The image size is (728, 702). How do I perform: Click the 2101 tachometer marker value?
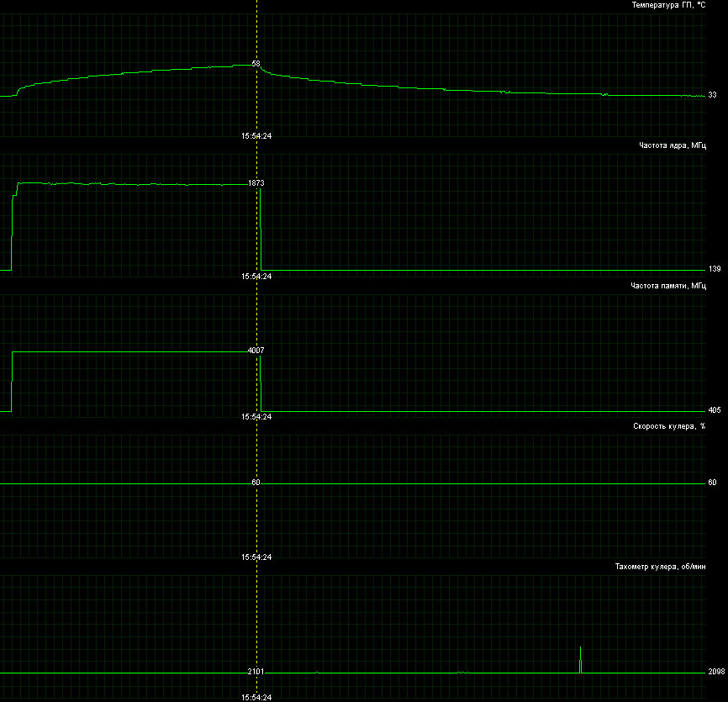(256, 672)
